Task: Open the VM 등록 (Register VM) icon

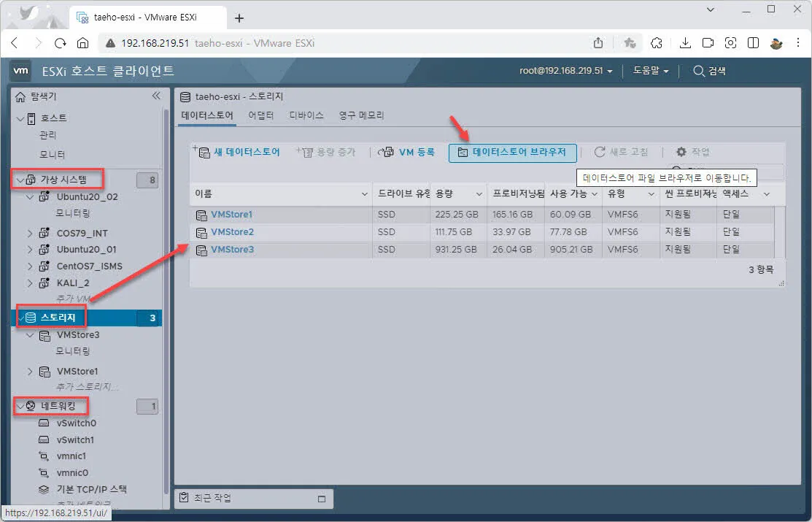Action: click(x=386, y=152)
